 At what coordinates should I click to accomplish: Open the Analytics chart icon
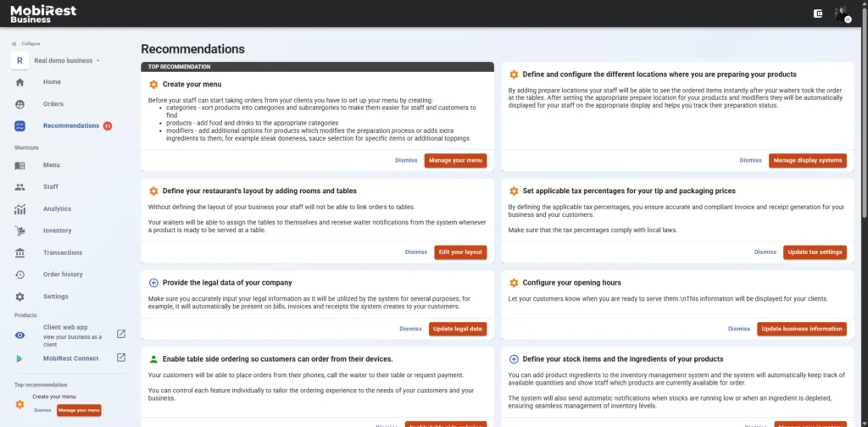[x=20, y=209]
